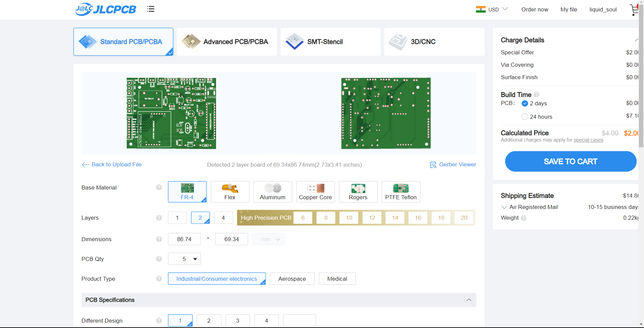Choose 12 layers high precision option

click(x=372, y=218)
